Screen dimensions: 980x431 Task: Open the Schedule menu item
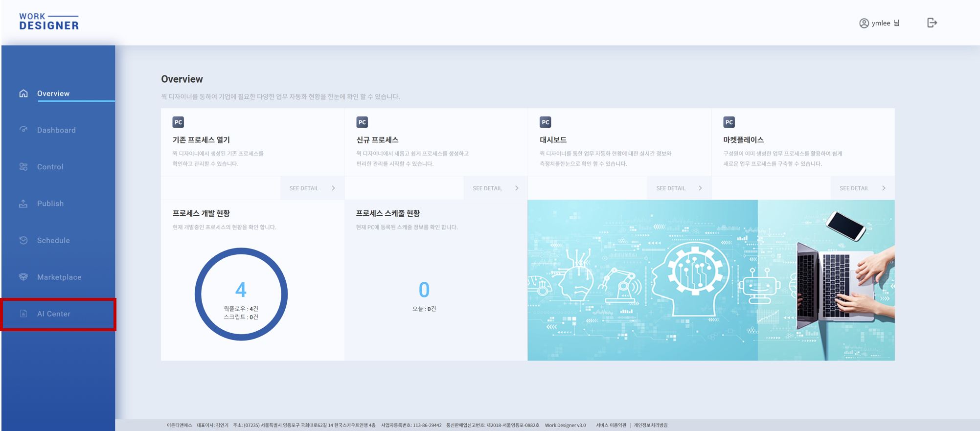53,240
